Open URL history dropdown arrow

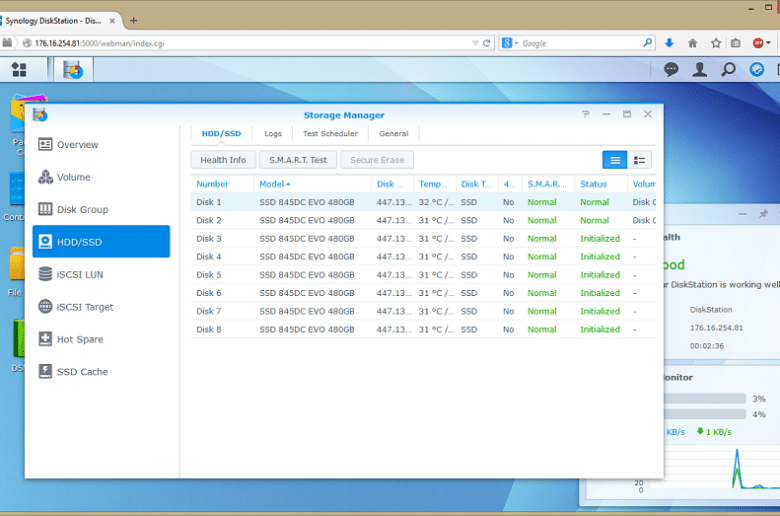coord(475,43)
